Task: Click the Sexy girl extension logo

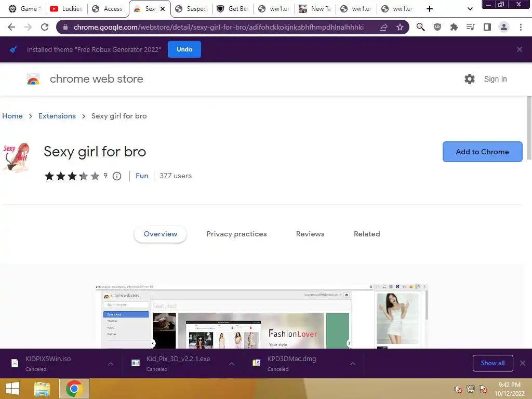Action: (16, 158)
